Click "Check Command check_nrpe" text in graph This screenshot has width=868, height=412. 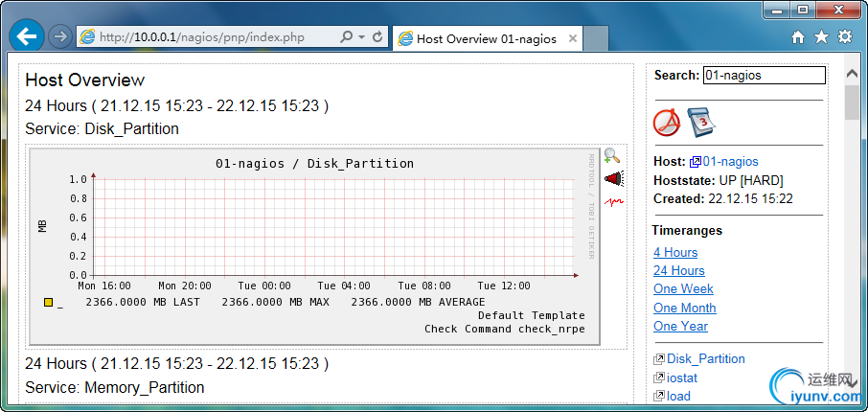point(505,329)
